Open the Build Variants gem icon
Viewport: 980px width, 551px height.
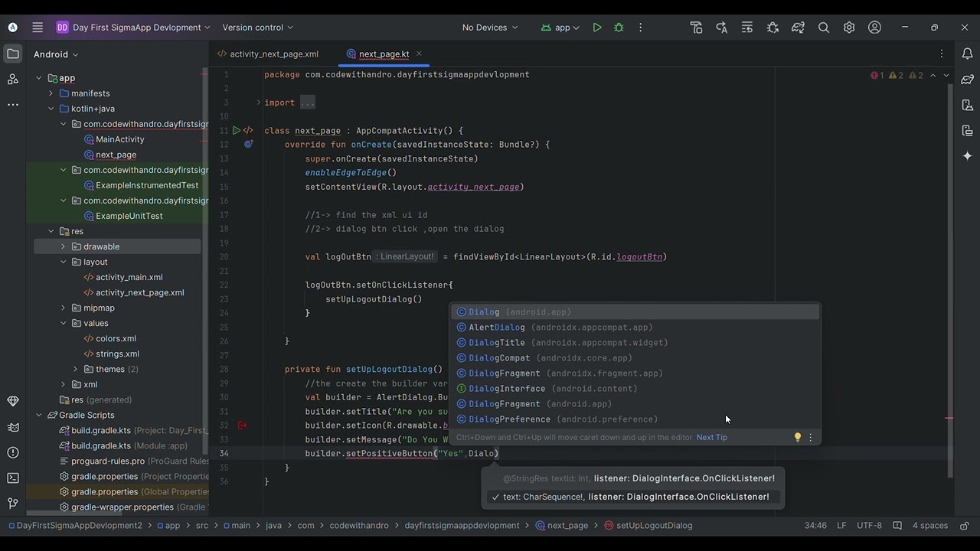[x=13, y=401]
